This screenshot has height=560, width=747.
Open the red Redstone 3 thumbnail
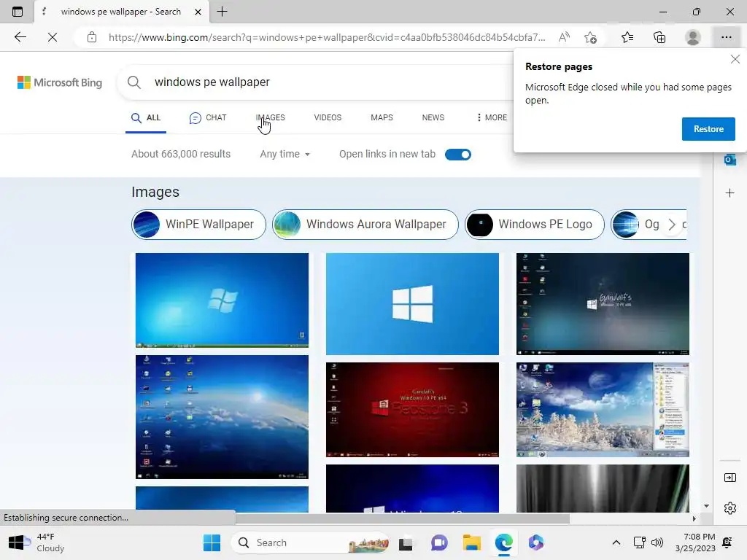(413, 410)
